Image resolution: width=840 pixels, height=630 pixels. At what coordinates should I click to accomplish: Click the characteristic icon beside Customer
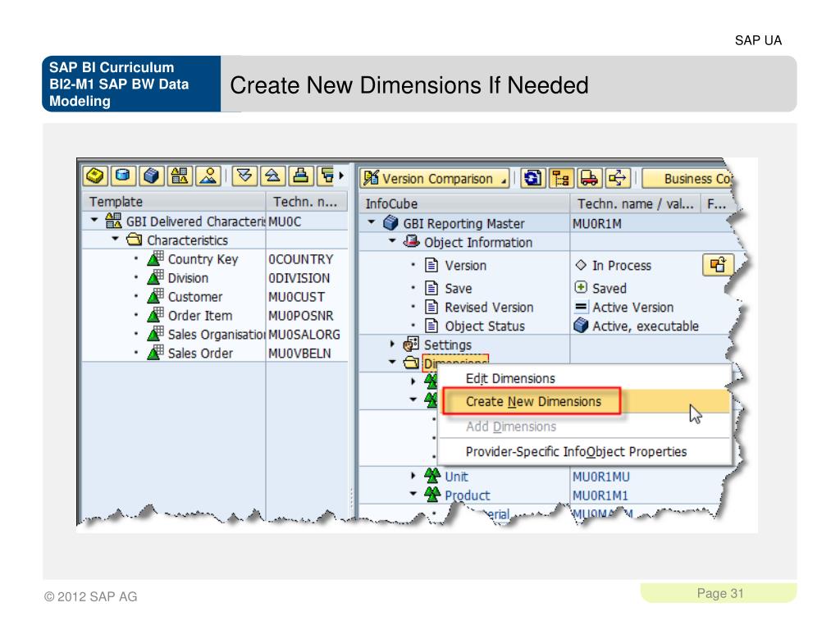[155, 295]
